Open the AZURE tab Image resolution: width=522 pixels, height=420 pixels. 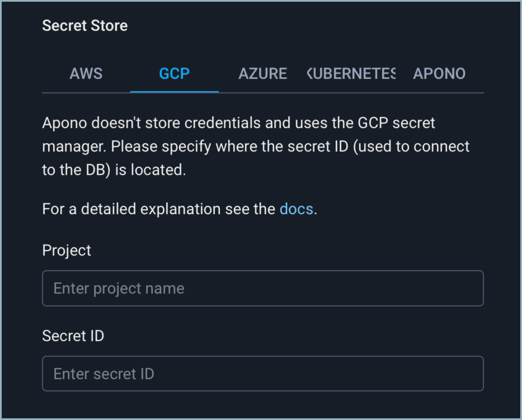pyautogui.click(x=263, y=74)
